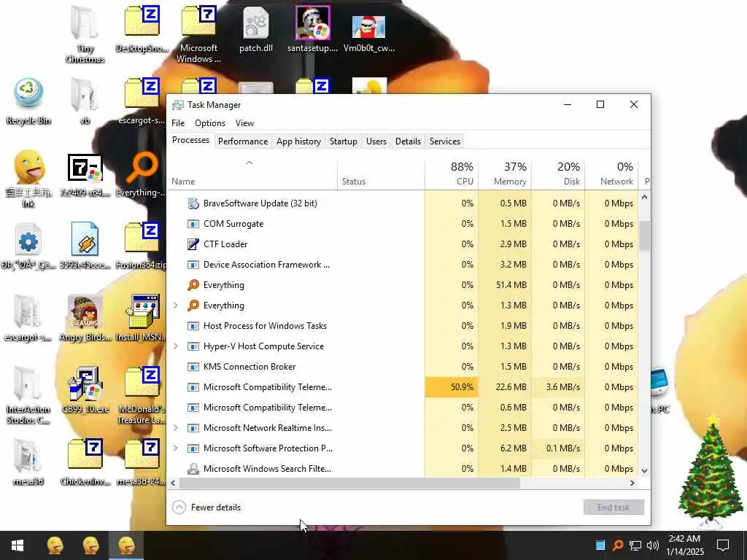Click the Device Association Framework process icon
The image size is (747, 560).
click(193, 265)
